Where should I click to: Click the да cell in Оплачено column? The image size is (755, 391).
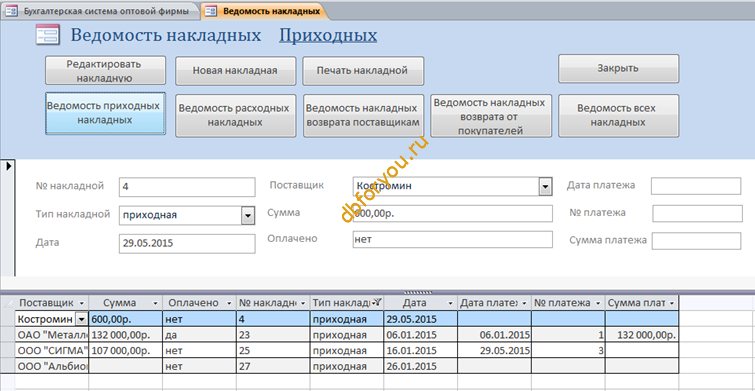[x=199, y=335]
